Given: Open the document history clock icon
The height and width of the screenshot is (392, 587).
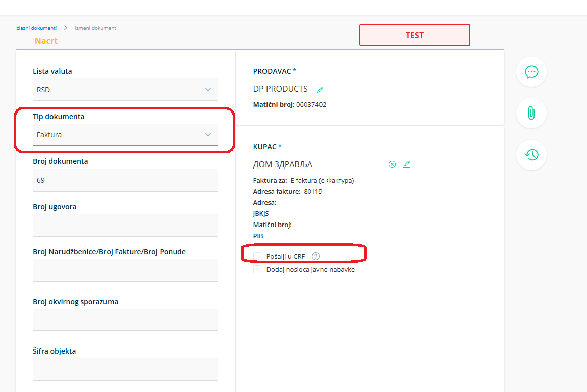Looking at the screenshot, I should tap(531, 155).
